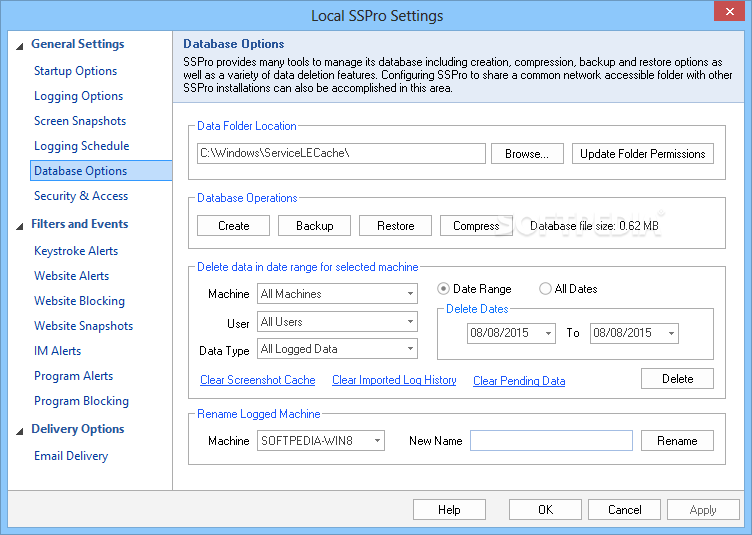Open Screen Snapshots settings
The image size is (752, 535).
click(80, 121)
